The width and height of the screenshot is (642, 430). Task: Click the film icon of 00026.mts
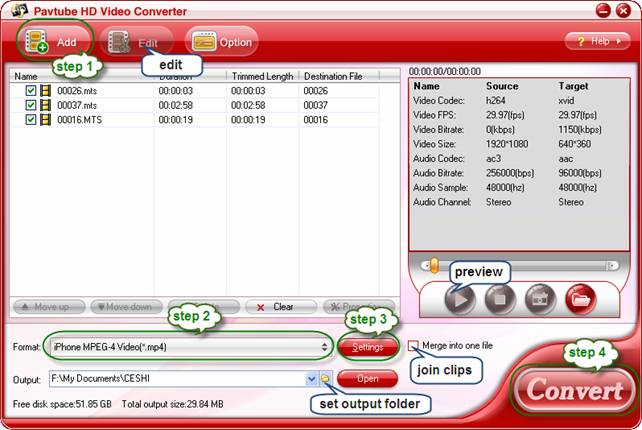[x=45, y=91]
